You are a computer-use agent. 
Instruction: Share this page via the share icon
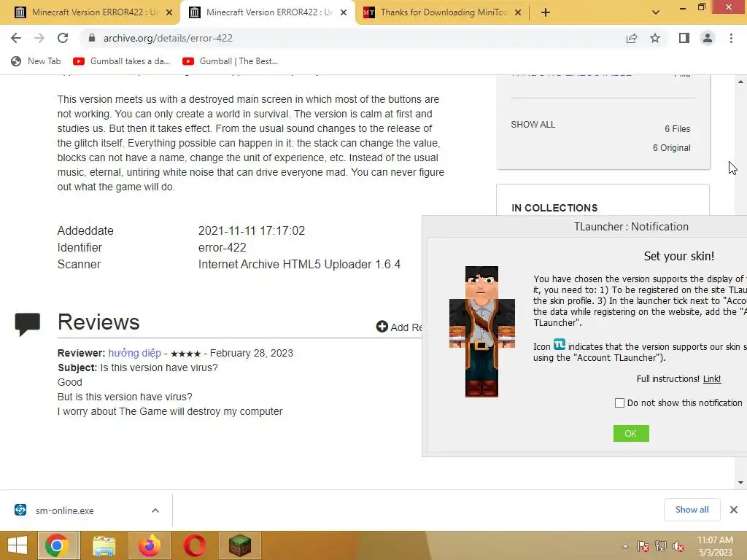[x=632, y=38]
